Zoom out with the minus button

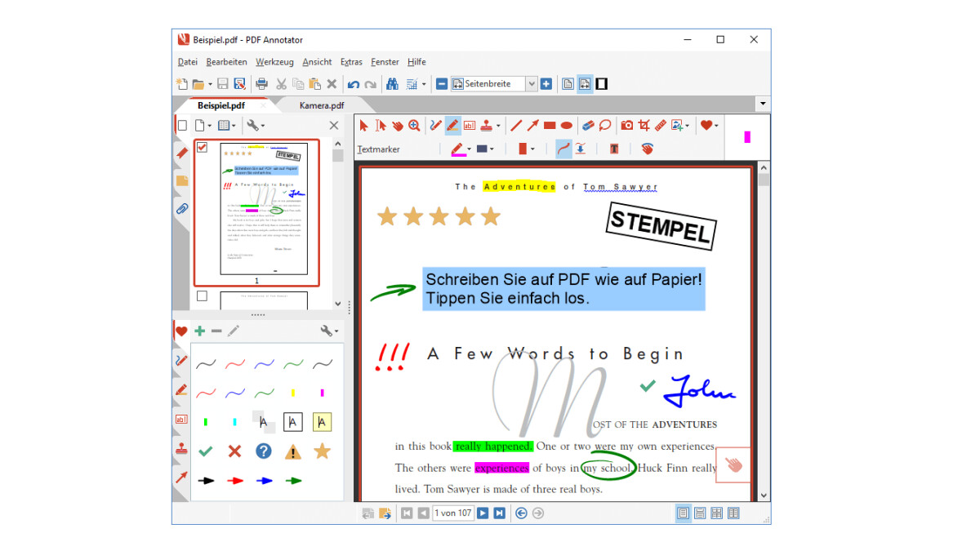442,84
